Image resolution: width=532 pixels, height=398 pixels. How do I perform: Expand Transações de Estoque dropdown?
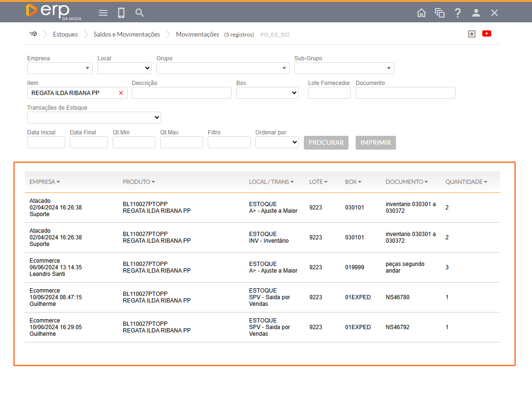[x=94, y=117]
